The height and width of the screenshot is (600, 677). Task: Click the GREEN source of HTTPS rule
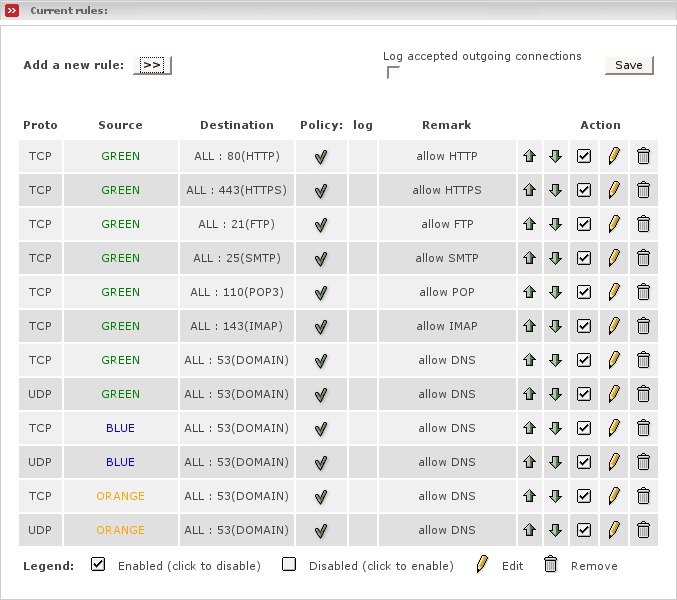pyautogui.click(x=120, y=190)
